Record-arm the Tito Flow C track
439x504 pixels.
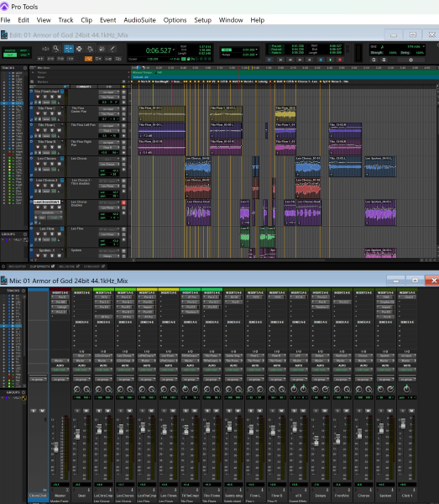pos(38,113)
